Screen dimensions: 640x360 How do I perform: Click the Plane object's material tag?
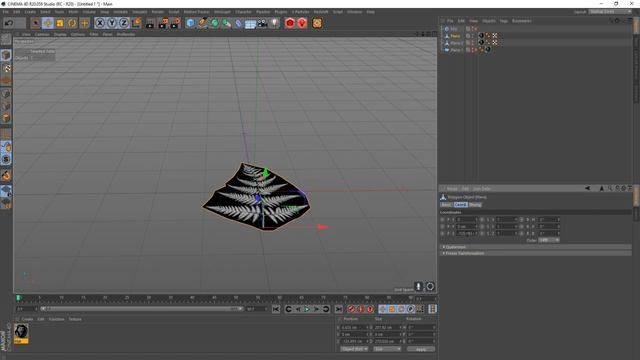(x=481, y=36)
